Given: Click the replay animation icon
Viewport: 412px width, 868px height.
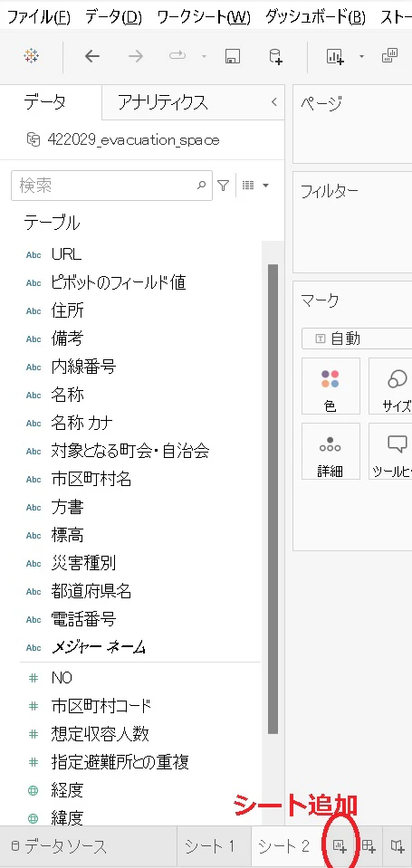Looking at the screenshot, I should click(177, 56).
